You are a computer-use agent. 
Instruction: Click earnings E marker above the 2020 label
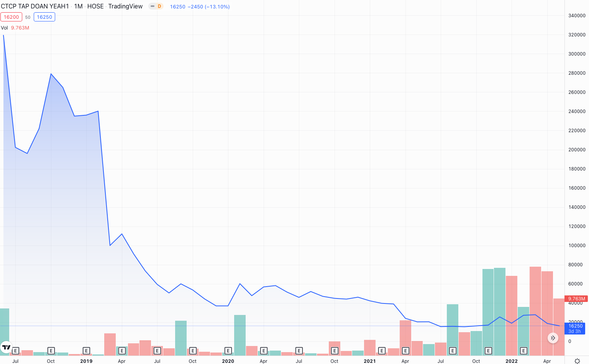pyautogui.click(x=228, y=351)
